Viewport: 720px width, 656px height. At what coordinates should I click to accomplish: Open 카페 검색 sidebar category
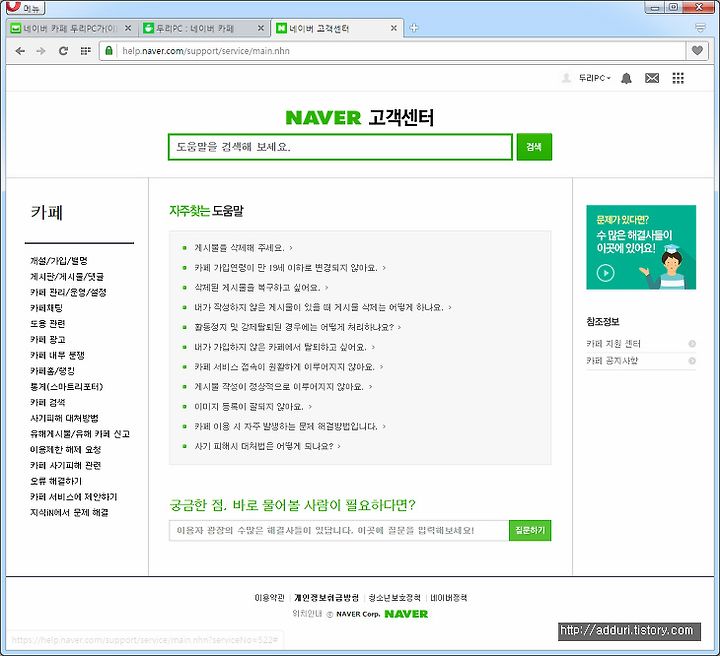(x=48, y=403)
